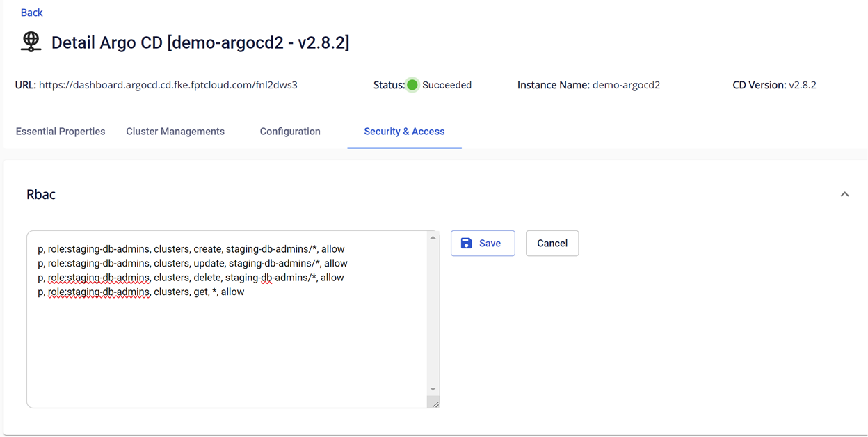Go to the Configuration tab
868x437 pixels.
(x=290, y=132)
